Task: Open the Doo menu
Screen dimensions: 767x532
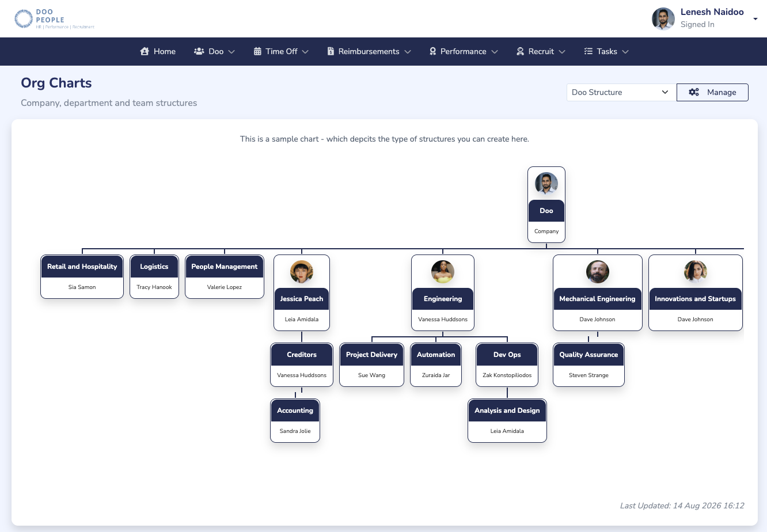Action: tap(215, 51)
